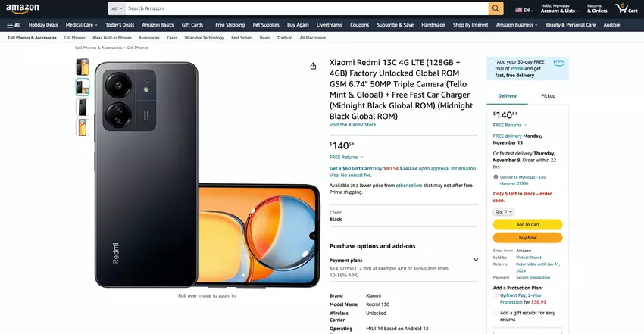Enable the gift receipt checkbox

(496, 313)
